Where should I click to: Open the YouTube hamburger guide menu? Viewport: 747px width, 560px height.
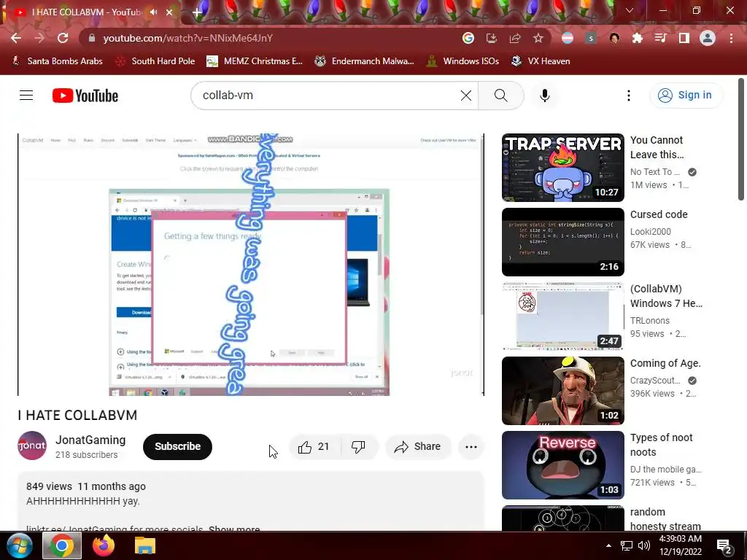[26, 96]
